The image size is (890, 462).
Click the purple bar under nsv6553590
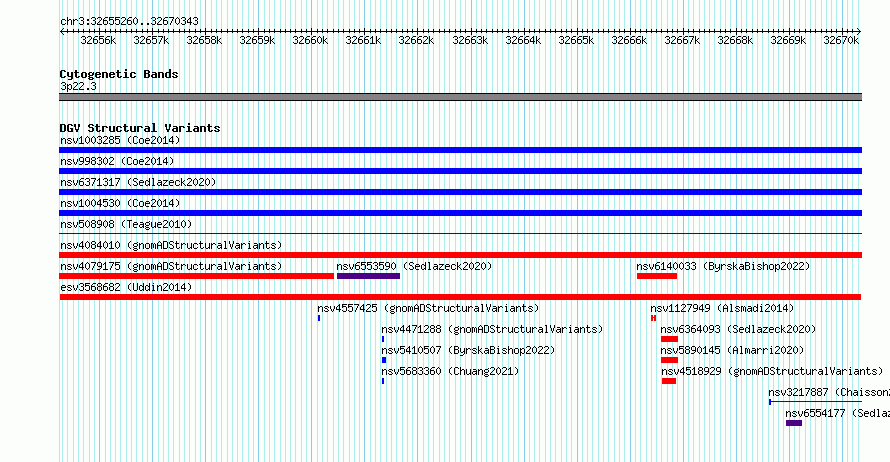[x=368, y=276]
